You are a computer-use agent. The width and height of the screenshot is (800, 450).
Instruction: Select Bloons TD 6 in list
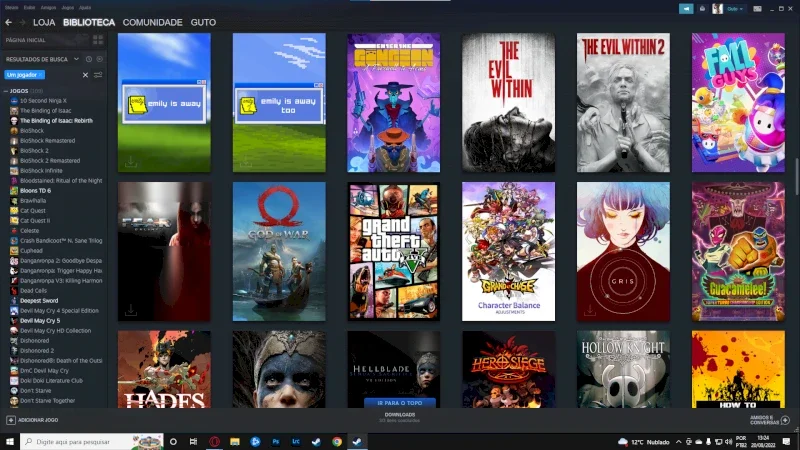click(35, 190)
